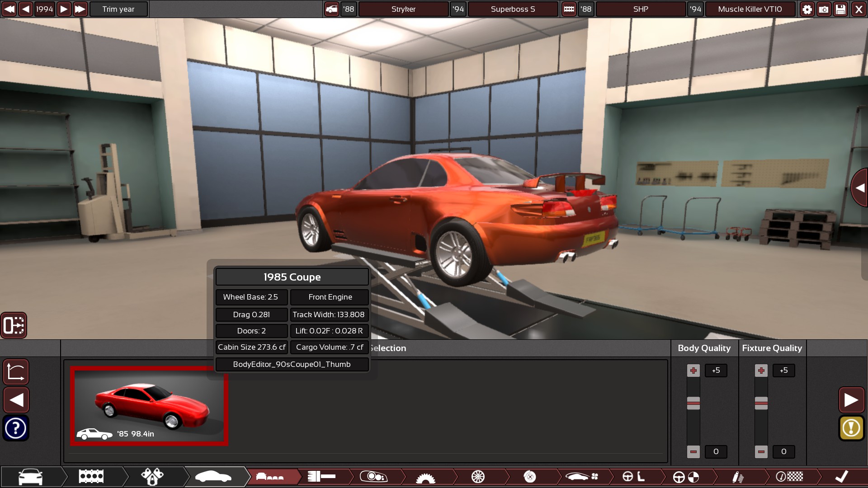The height and width of the screenshot is (488, 868).
Task: Open the settings gear icon
Action: (x=807, y=9)
